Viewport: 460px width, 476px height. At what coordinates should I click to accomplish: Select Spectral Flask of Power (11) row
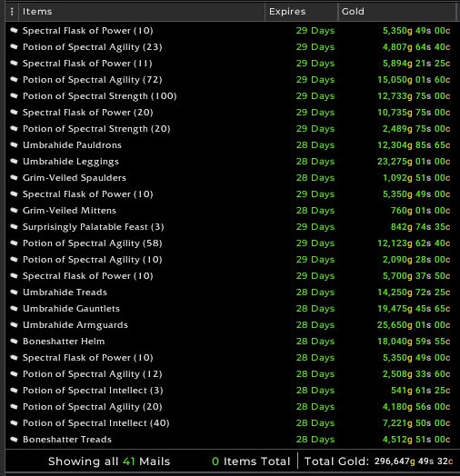[231, 64]
